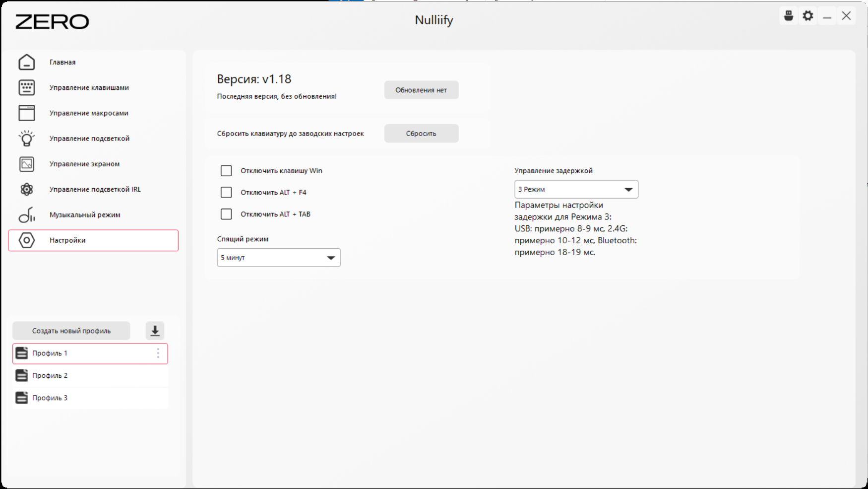Click the import profile download icon
The image size is (868, 489).
point(155,331)
